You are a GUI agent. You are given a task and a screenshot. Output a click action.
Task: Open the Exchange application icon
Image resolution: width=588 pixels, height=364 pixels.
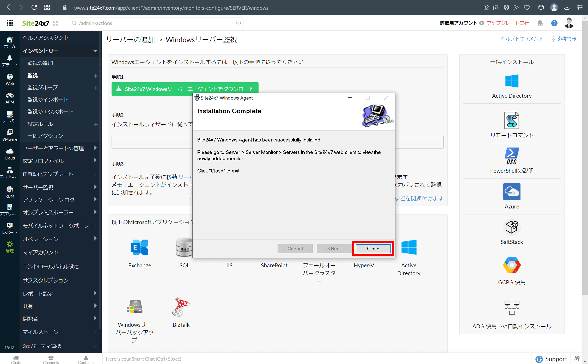(x=140, y=247)
